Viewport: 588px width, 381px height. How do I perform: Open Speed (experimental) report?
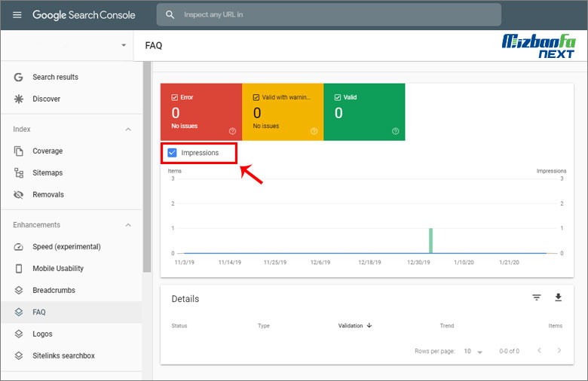click(x=67, y=247)
